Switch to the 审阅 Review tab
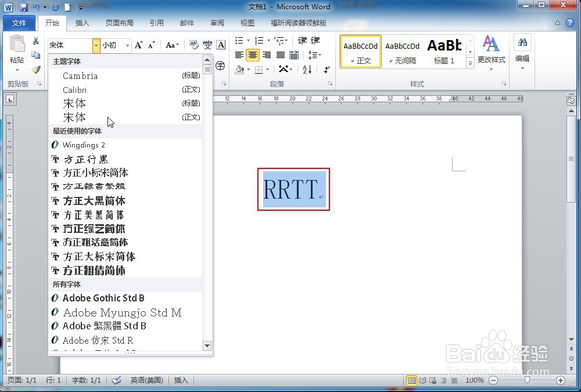 tap(217, 23)
